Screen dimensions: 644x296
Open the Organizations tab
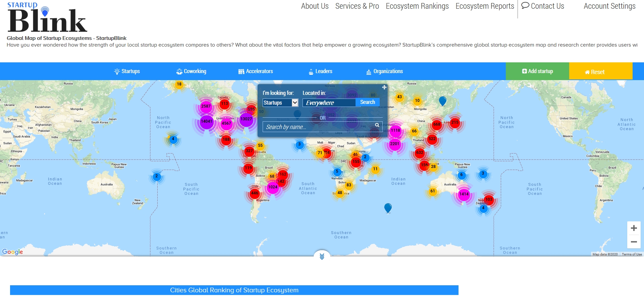point(385,71)
